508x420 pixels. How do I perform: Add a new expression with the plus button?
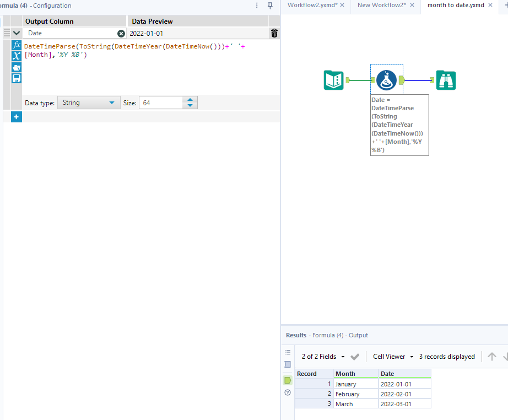click(x=16, y=116)
